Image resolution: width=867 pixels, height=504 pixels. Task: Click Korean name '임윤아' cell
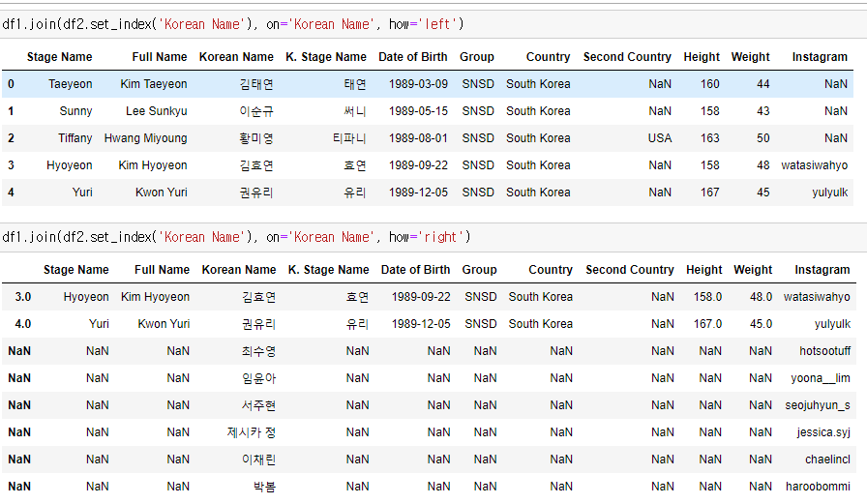click(258, 378)
